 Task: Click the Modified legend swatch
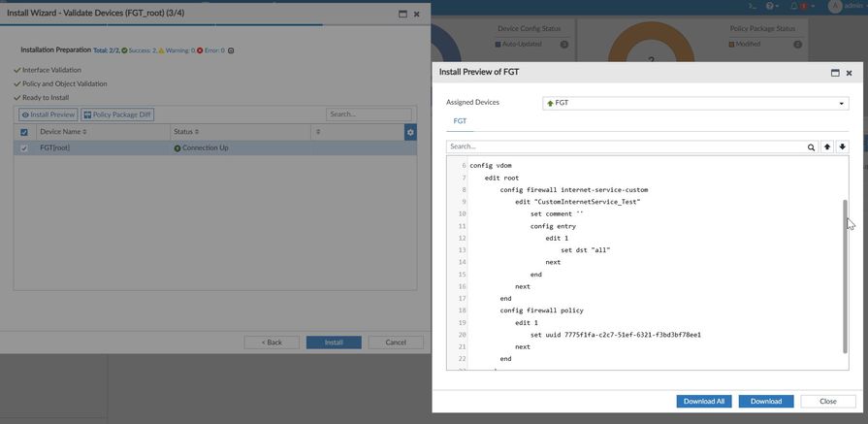click(x=731, y=45)
